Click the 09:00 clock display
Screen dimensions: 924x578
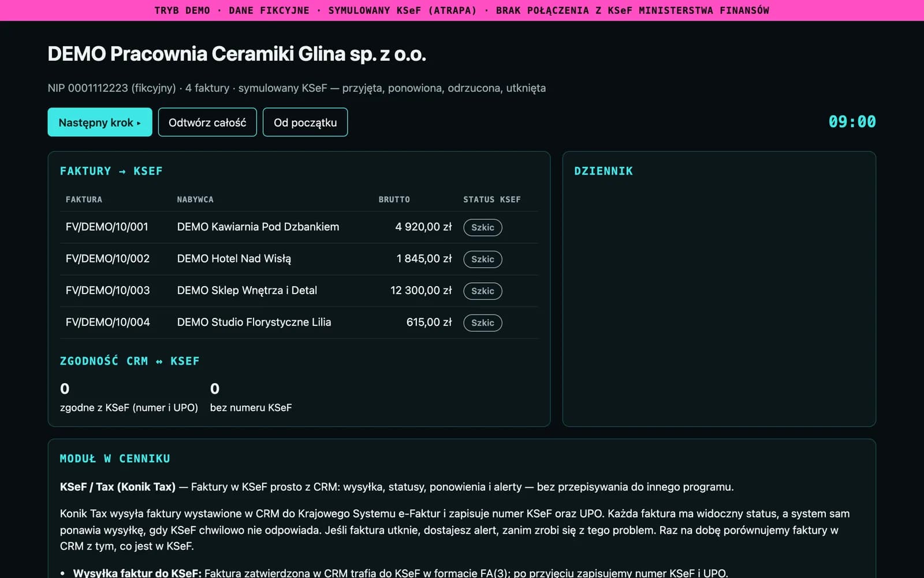pos(852,122)
